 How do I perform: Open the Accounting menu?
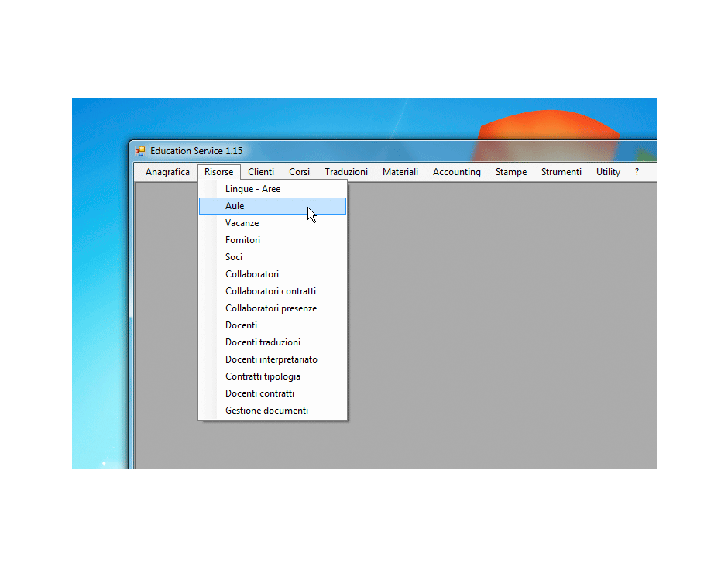click(x=457, y=172)
